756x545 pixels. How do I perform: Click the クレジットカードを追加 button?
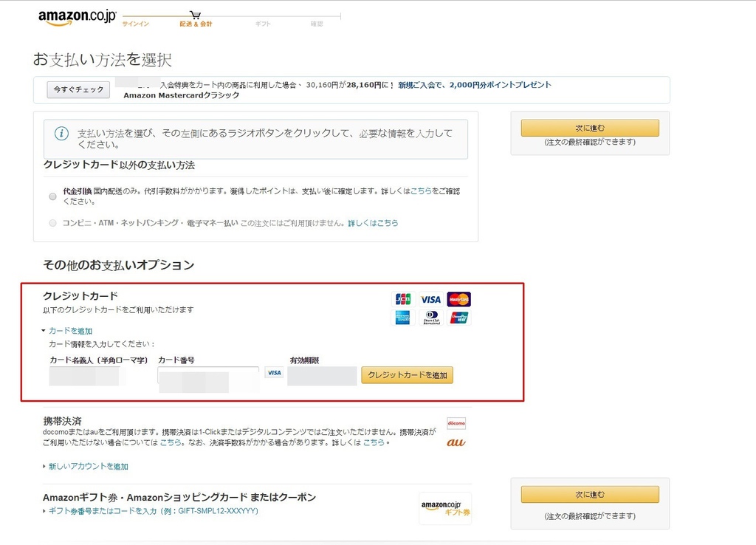tap(408, 375)
